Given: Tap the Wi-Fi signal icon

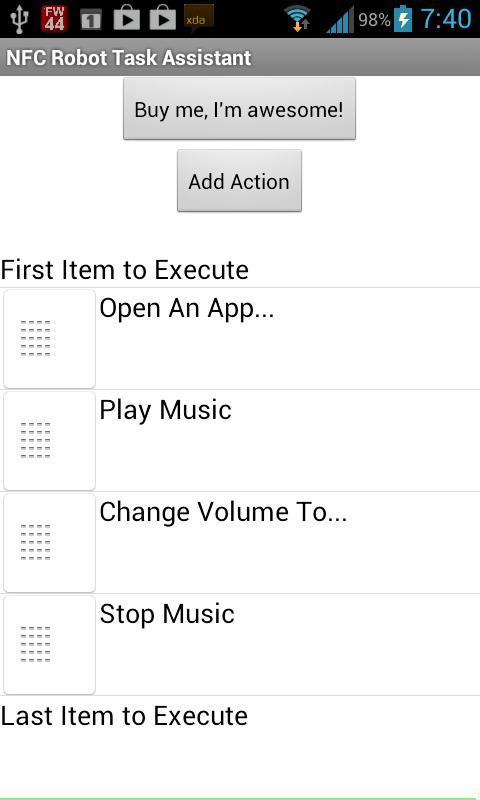Looking at the screenshot, I should pos(298,19).
